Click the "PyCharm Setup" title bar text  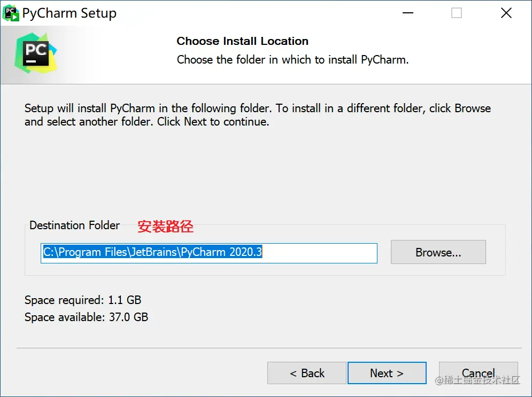[69, 13]
